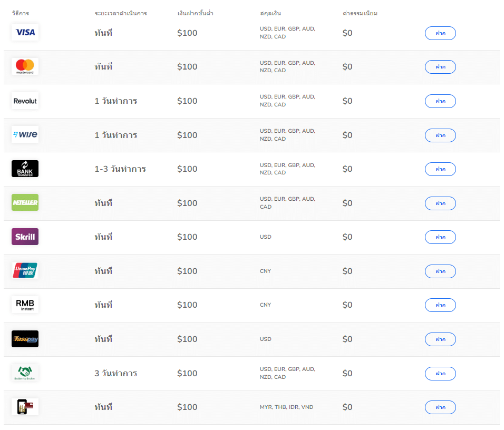504x430 pixels.
Task: Select the FasaPay logo icon
Action: pyautogui.click(x=25, y=339)
